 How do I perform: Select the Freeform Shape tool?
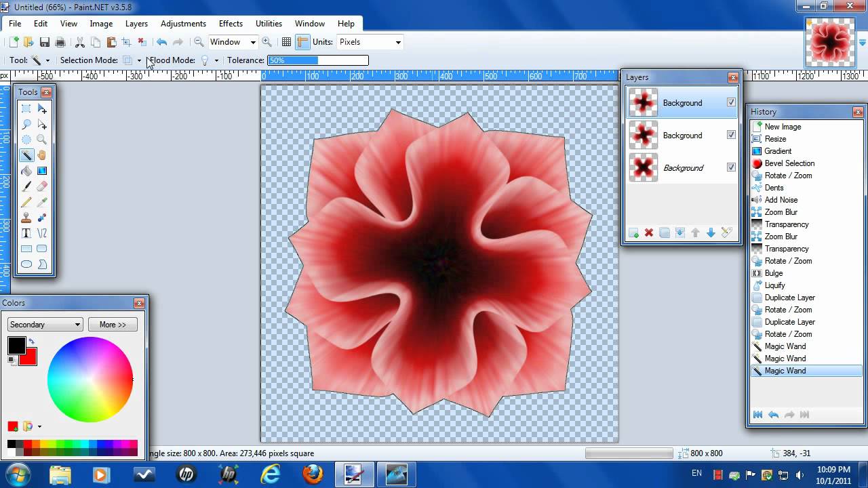pyautogui.click(x=42, y=264)
